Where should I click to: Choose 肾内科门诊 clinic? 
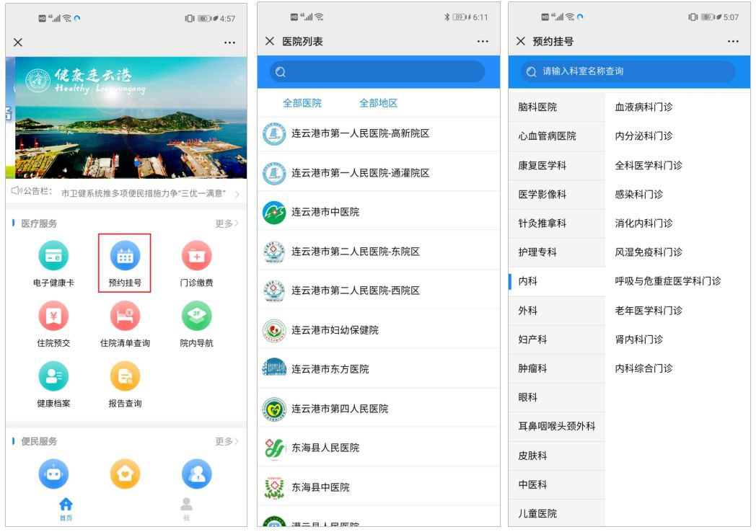coord(638,340)
